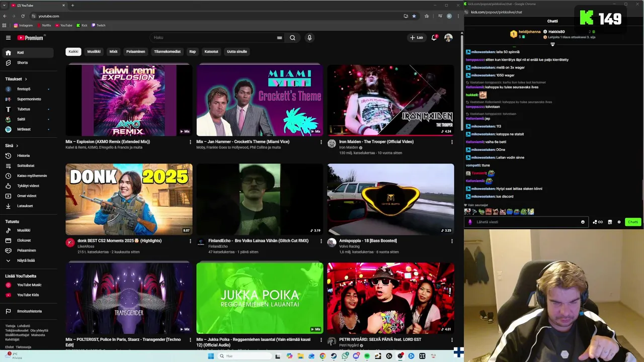Open options menu for Crockett's Theme mix
Screen dimensions: 644x362
[320, 142]
